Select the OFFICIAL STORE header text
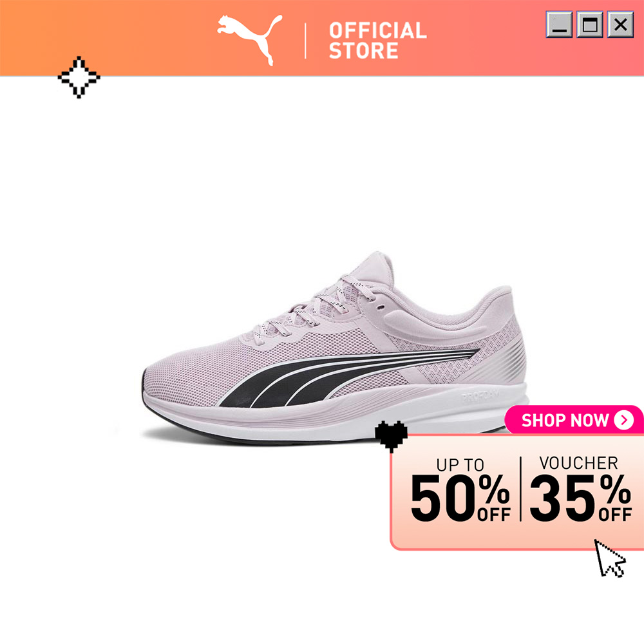The height and width of the screenshot is (644, 644). (x=377, y=41)
